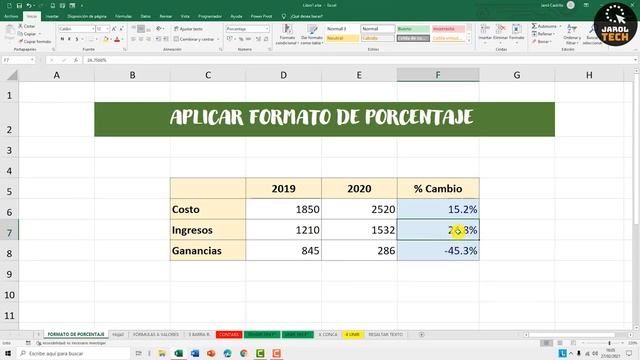
Task: Click the decrease decimals icon
Action: pyautogui.click(x=266, y=39)
